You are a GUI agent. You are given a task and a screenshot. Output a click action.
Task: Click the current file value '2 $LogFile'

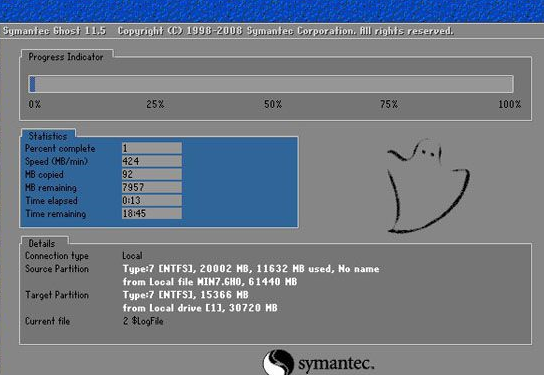tap(143, 321)
